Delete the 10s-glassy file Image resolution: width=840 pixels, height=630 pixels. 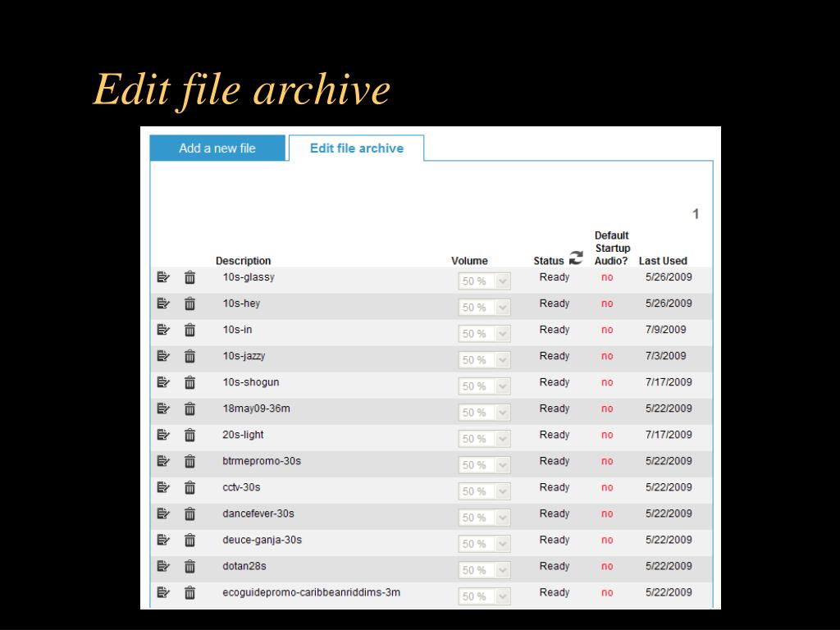pyautogui.click(x=189, y=277)
